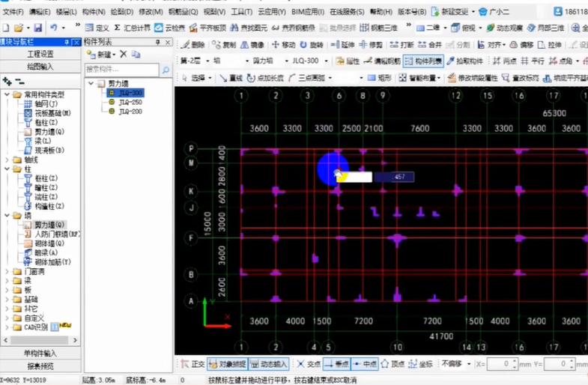This screenshot has height=385, width=588.
Task: Click the 复制 copy tool
Action: (x=224, y=45)
